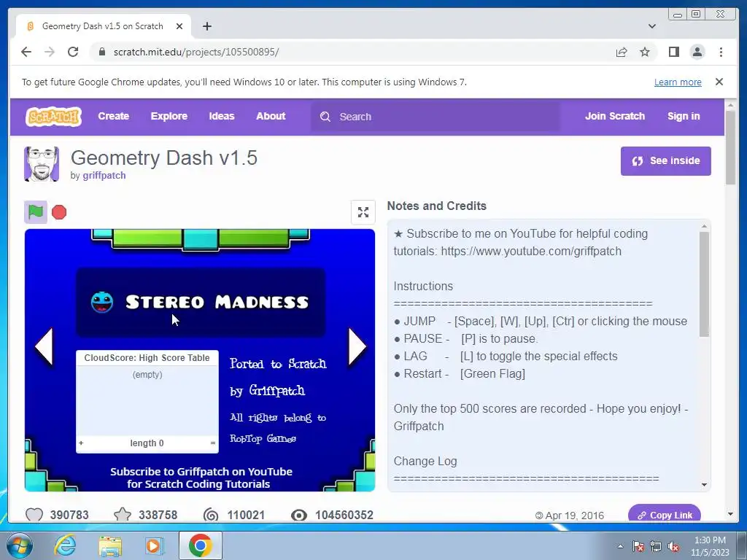
Task: Open the tab search dropdown chevron
Action: click(652, 26)
